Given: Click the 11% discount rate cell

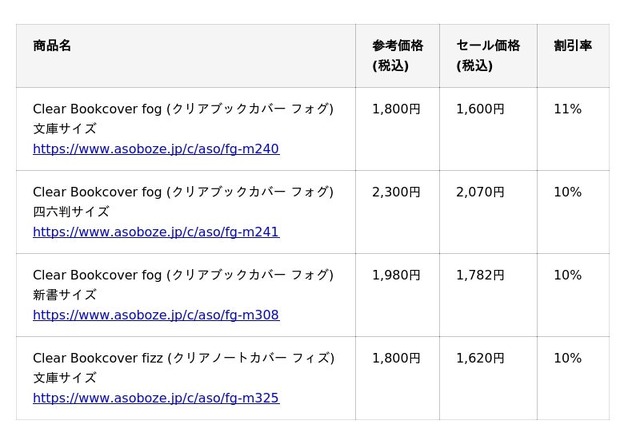Looking at the screenshot, I should click(567, 109).
